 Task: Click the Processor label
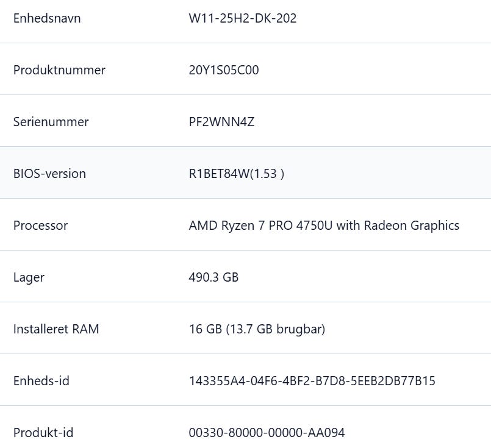[x=40, y=226]
